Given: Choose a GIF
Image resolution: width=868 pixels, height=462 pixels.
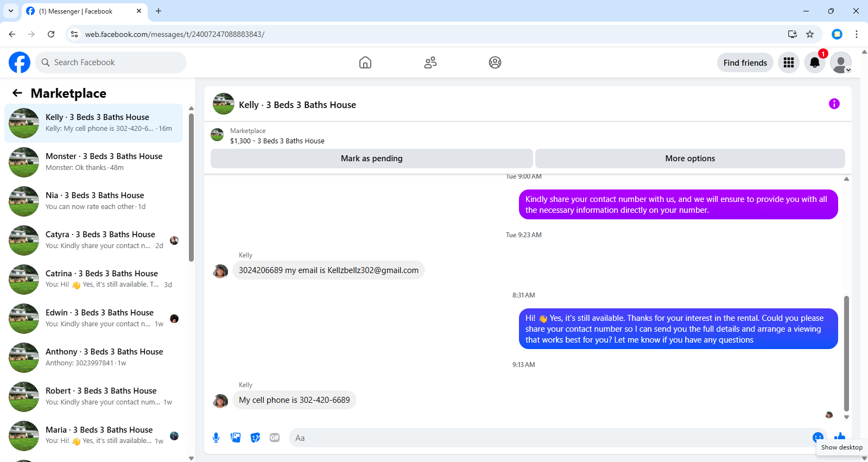Looking at the screenshot, I should pos(275,438).
